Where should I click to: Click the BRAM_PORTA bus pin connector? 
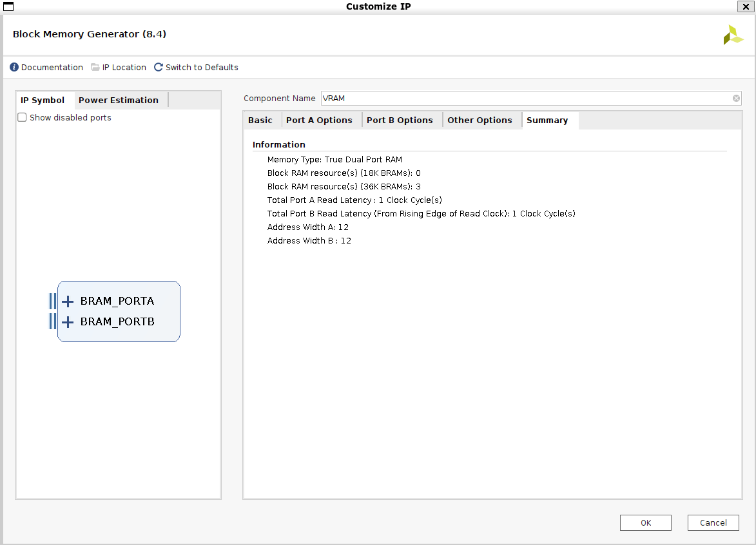point(53,301)
